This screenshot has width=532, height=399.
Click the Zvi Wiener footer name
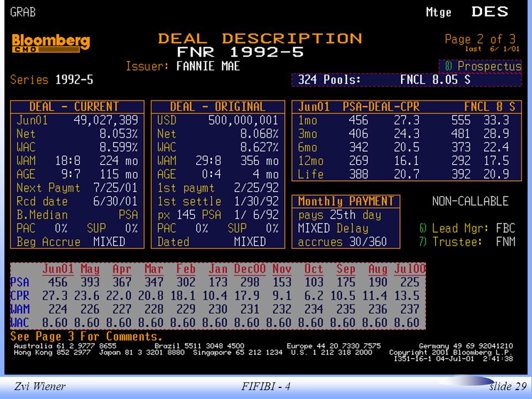40,386
